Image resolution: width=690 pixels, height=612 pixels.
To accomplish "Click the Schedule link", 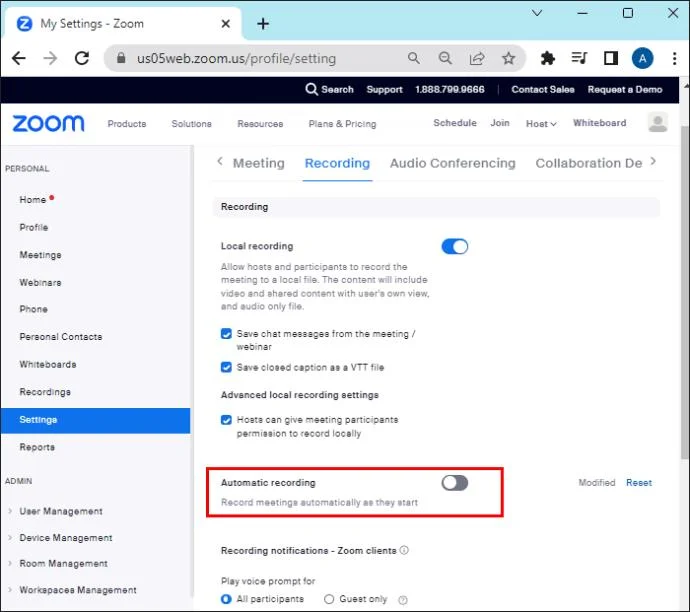I will point(455,123).
